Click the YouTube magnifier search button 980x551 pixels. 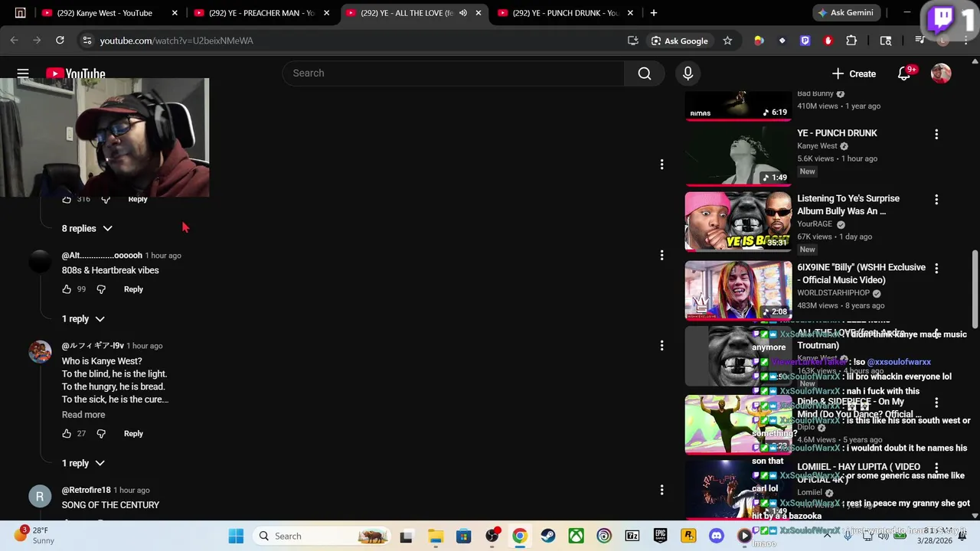tap(645, 73)
